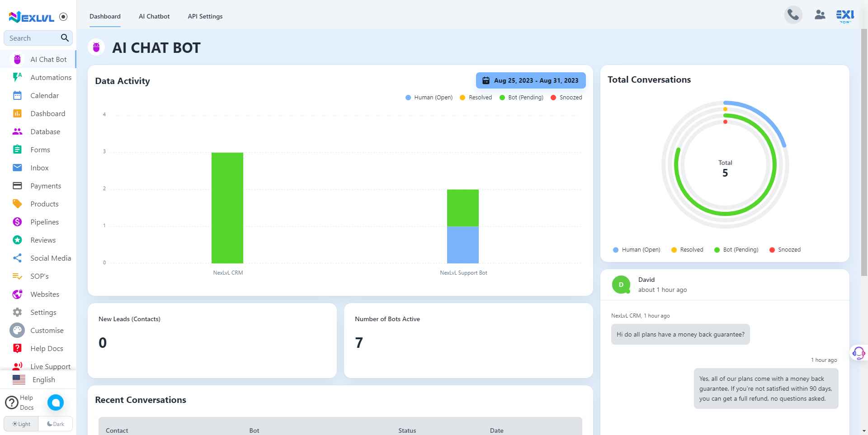Click the Database people icon
Screen dimensions: 868x435
pyautogui.click(x=17, y=131)
